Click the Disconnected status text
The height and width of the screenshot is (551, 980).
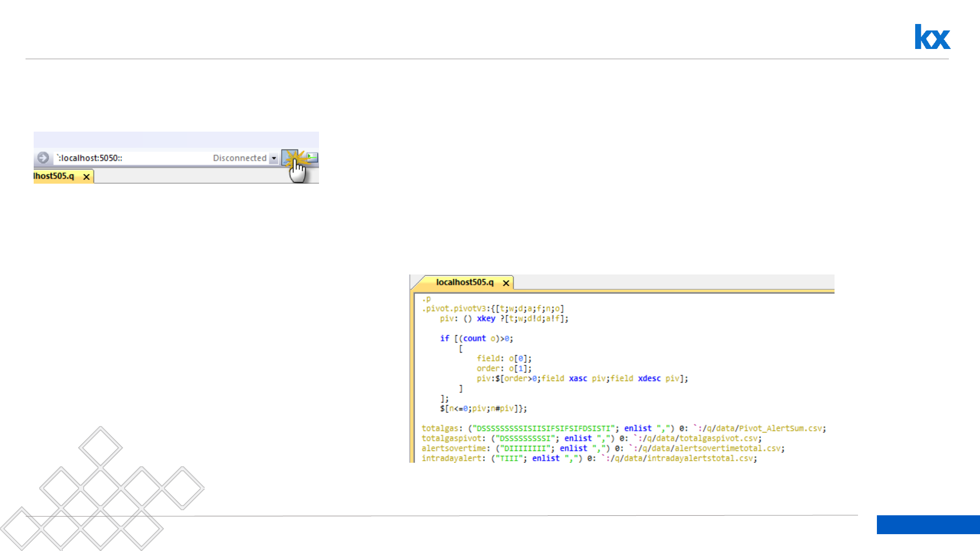coord(239,158)
